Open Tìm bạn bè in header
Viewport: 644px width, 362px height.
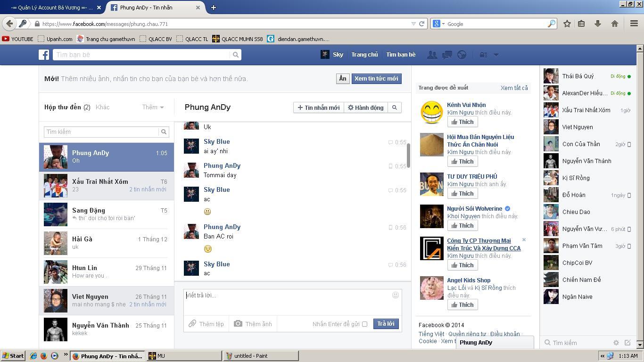click(401, 55)
